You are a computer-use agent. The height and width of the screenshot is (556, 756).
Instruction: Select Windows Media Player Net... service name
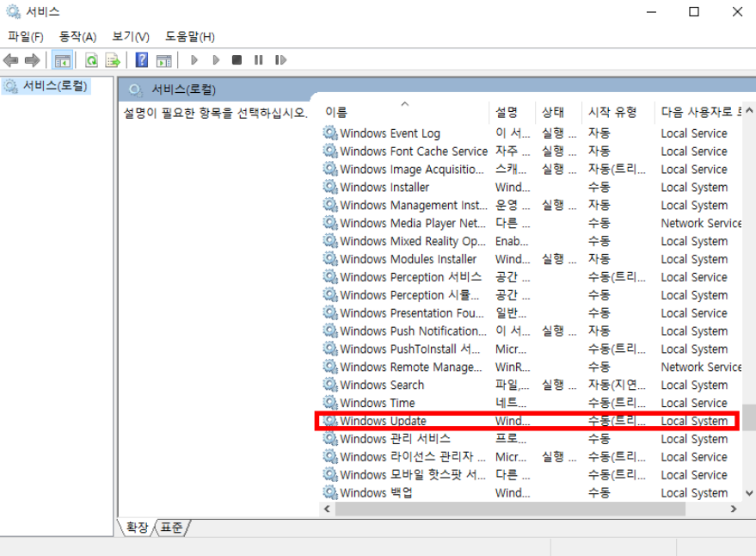413,224
